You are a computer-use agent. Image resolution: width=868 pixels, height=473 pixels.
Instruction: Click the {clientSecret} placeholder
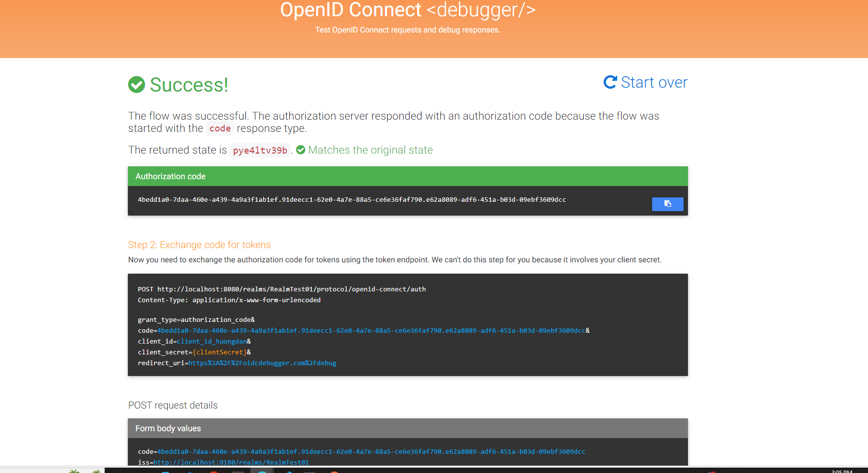(219, 352)
